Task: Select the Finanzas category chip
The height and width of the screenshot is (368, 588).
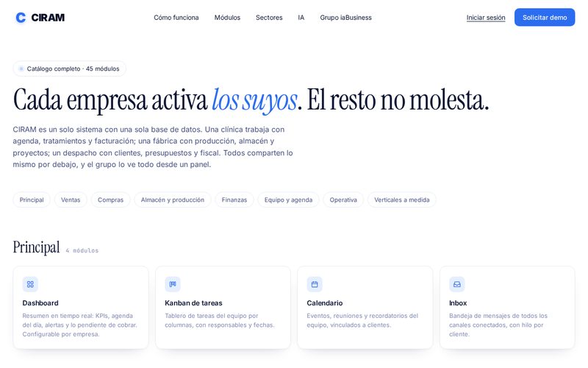Action: [x=234, y=199]
